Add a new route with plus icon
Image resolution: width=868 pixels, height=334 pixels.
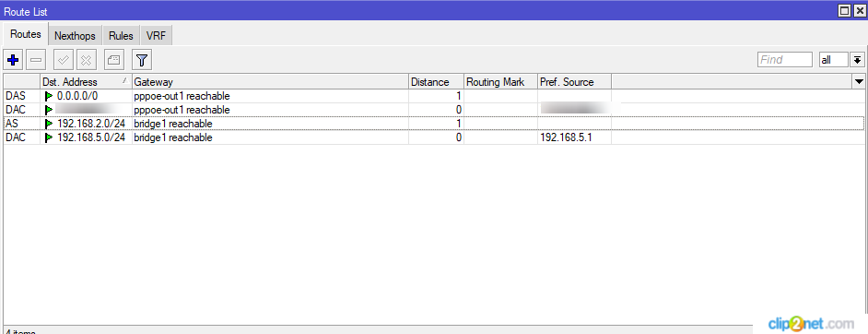pos(13,59)
